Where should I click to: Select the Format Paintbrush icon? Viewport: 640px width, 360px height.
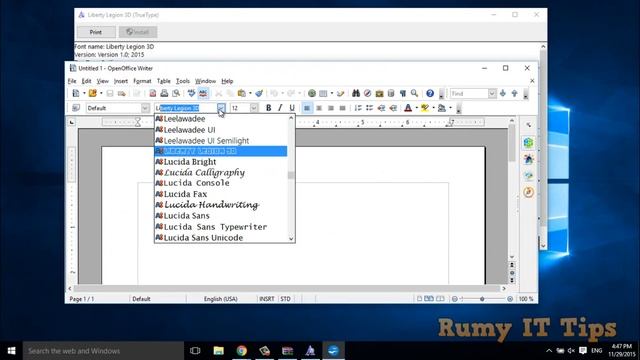[x=259, y=93]
